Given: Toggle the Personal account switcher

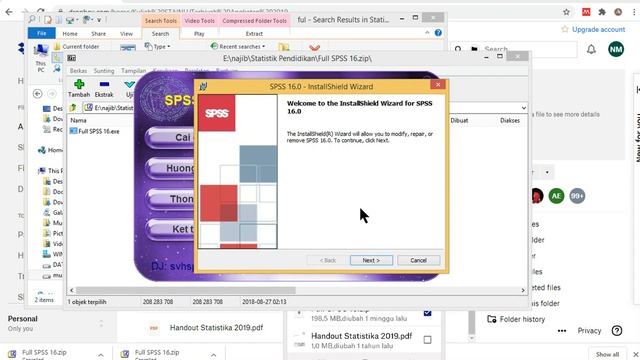Looking at the screenshot, I should click(x=101, y=324).
